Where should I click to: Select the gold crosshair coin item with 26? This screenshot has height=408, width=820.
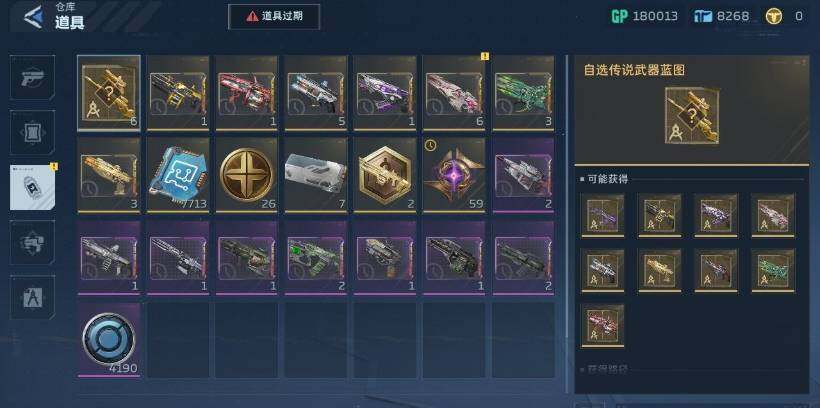coord(247,175)
